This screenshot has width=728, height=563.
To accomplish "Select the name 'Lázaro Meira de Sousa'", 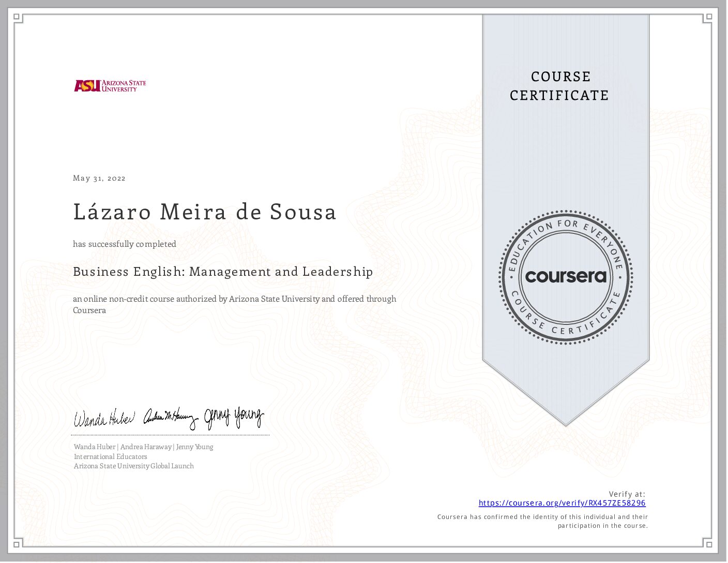I will [x=205, y=212].
